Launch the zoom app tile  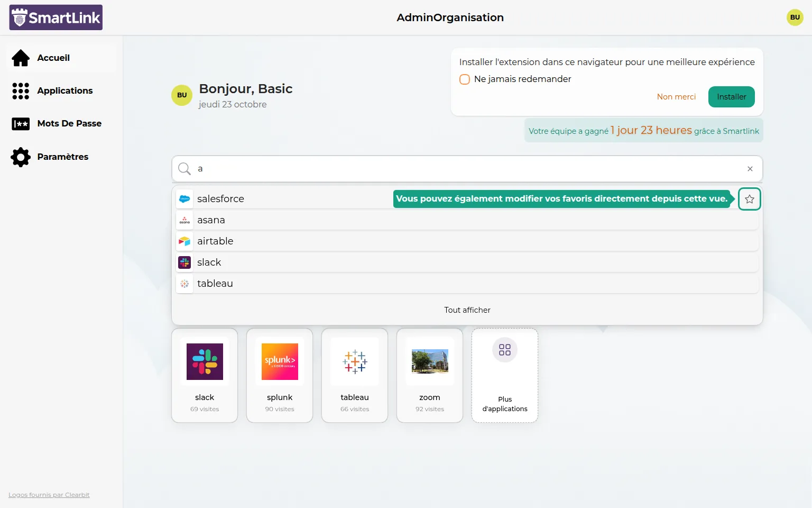click(430, 375)
